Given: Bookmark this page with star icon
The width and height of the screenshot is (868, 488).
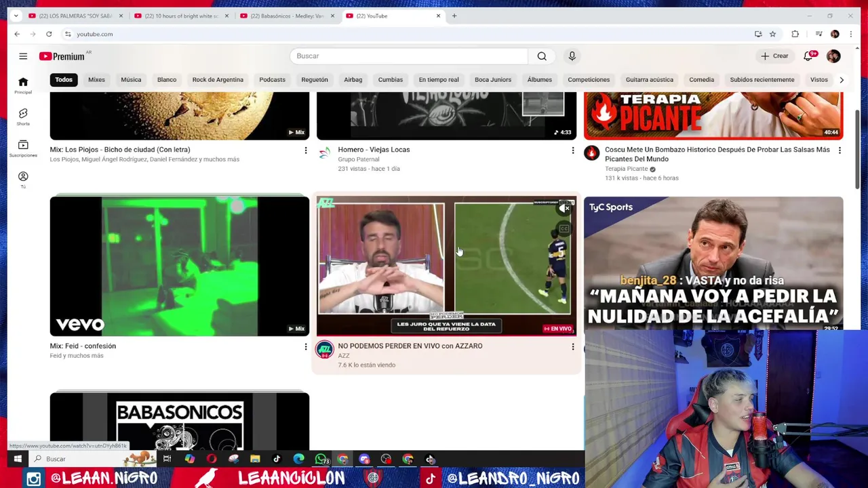Looking at the screenshot, I should coord(772,34).
